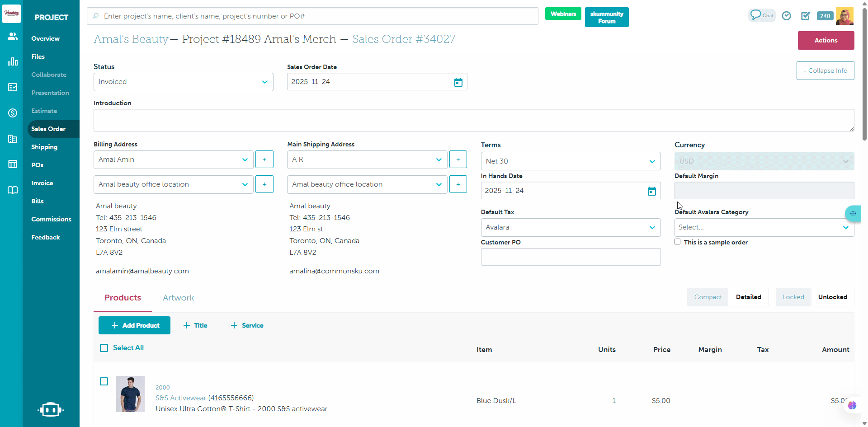The image size is (868, 427).
Task: Expand the Status dropdown showing Invoiced
Action: (x=183, y=82)
